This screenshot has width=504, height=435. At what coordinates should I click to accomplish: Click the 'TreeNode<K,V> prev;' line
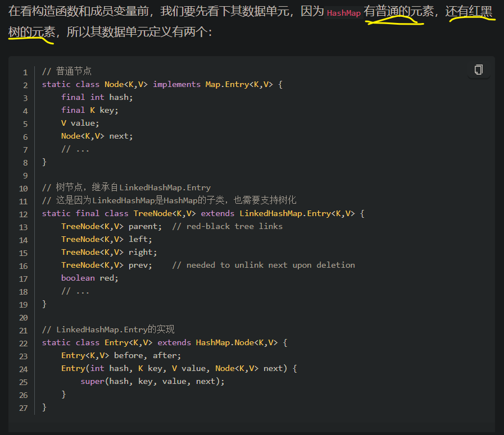coord(106,265)
